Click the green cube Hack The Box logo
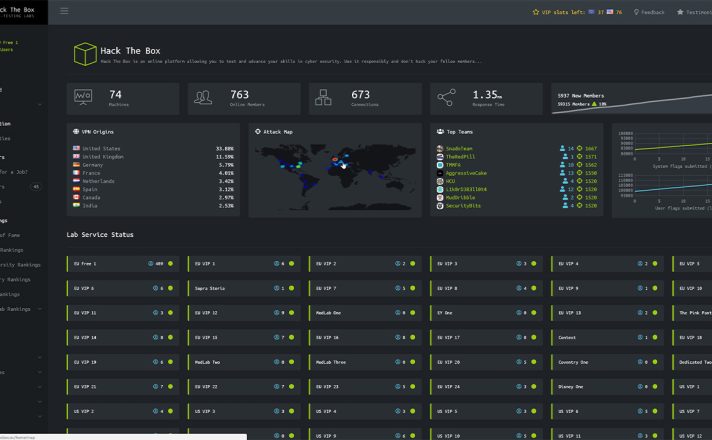Screen dimensions: 712x440 click(x=85, y=54)
